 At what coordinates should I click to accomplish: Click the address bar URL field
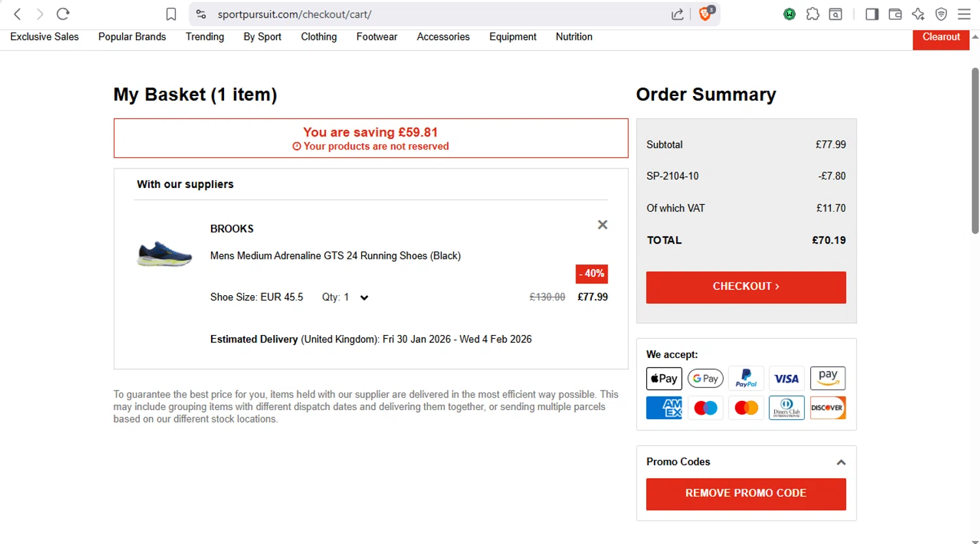point(431,14)
